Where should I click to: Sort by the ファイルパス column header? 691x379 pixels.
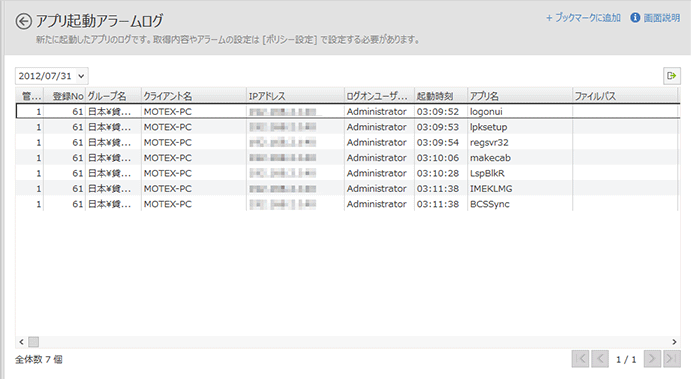click(x=625, y=96)
